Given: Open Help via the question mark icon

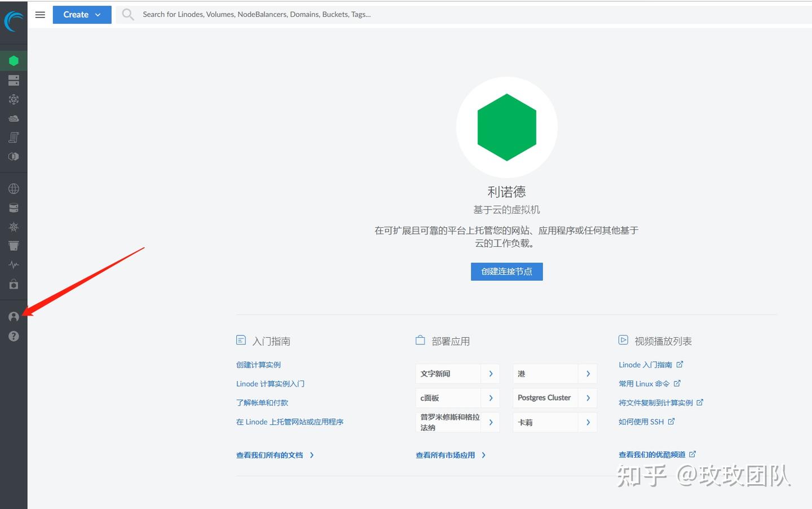Looking at the screenshot, I should pyautogui.click(x=14, y=336).
